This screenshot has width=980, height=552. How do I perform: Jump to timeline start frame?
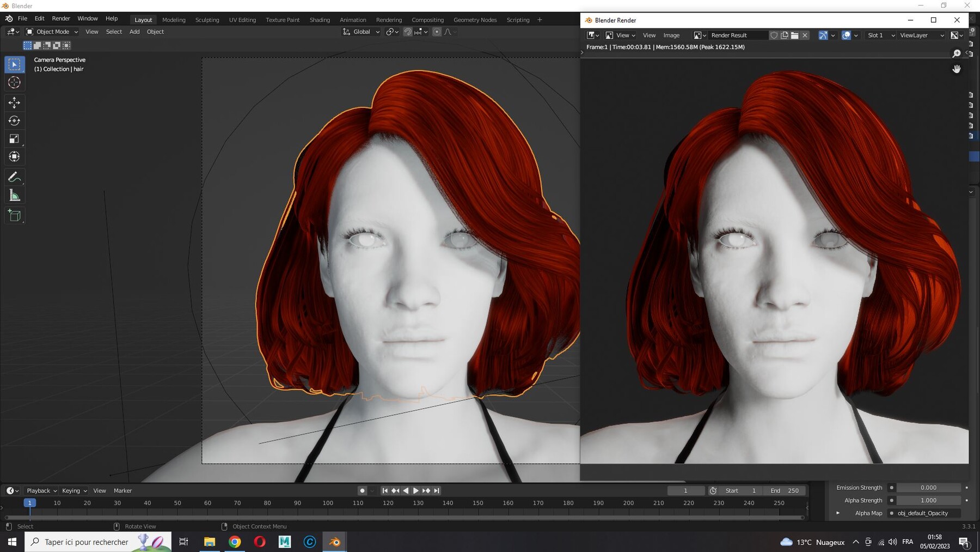(x=385, y=490)
